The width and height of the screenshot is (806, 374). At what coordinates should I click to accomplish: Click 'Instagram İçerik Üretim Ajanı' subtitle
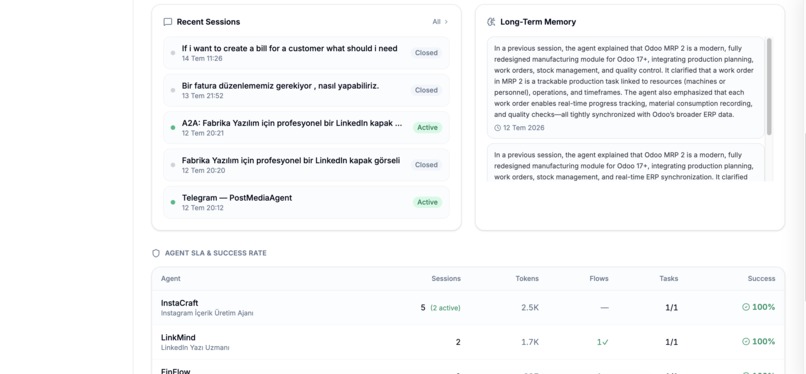[x=207, y=313]
